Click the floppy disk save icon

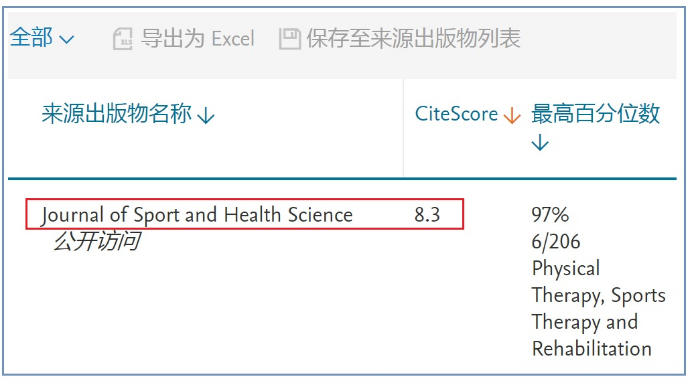[x=289, y=39]
